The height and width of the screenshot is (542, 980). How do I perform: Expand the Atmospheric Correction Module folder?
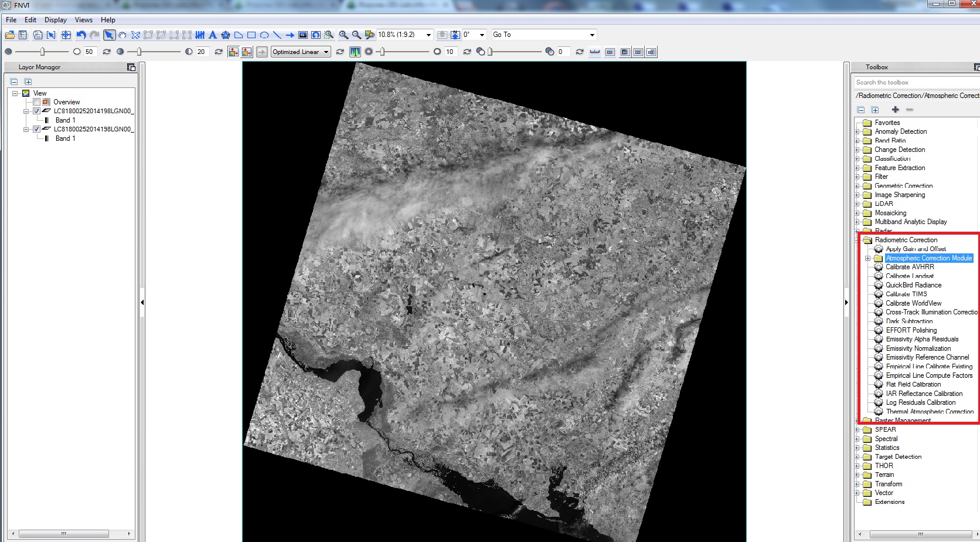coord(868,259)
